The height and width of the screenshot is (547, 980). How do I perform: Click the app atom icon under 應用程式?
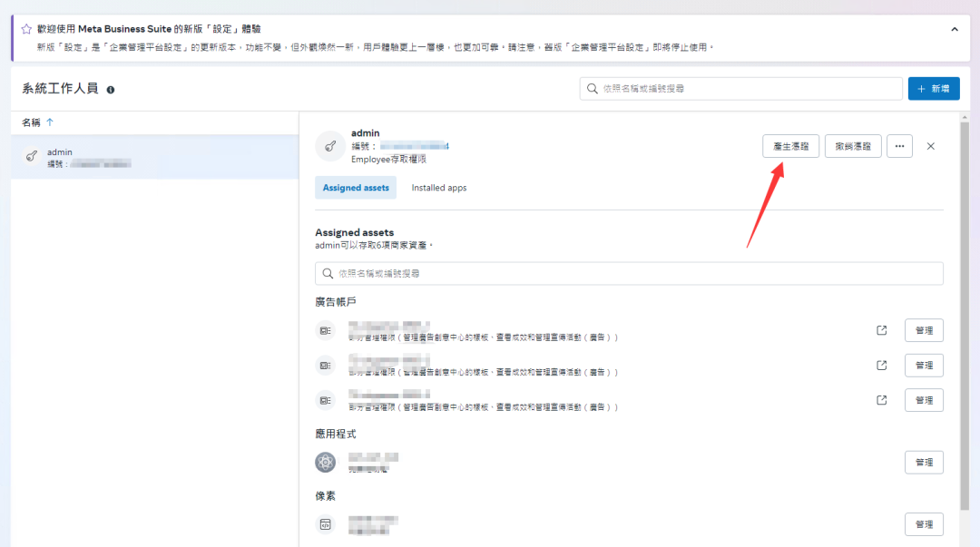pyautogui.click(x=325, y=463)
